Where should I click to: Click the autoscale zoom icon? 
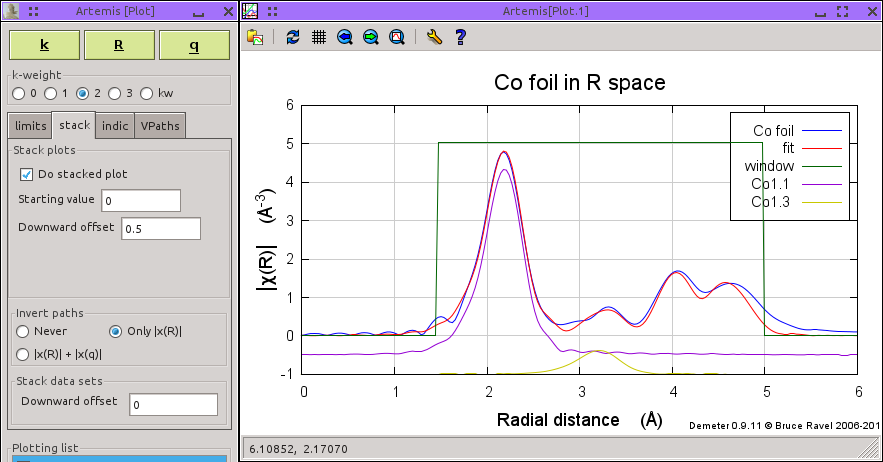(397, 37)
